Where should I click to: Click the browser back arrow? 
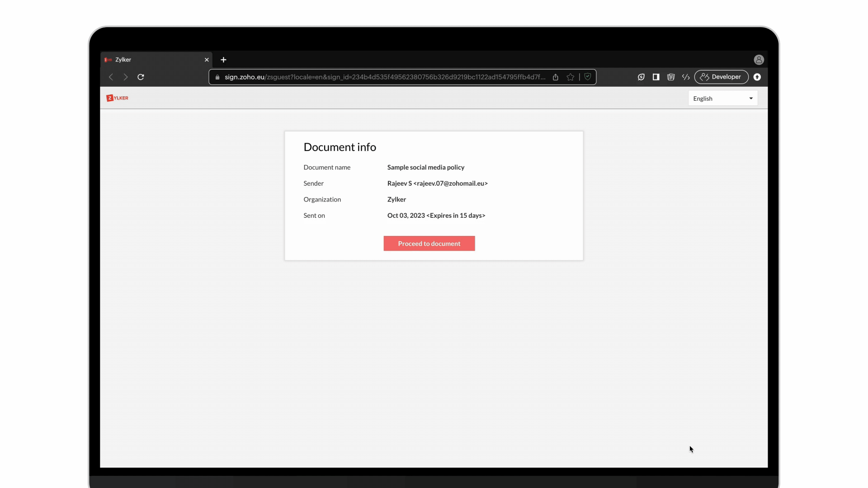coord(111,77)
